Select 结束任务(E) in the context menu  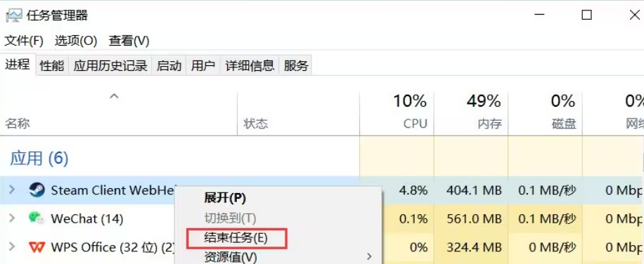pos(236,238)
